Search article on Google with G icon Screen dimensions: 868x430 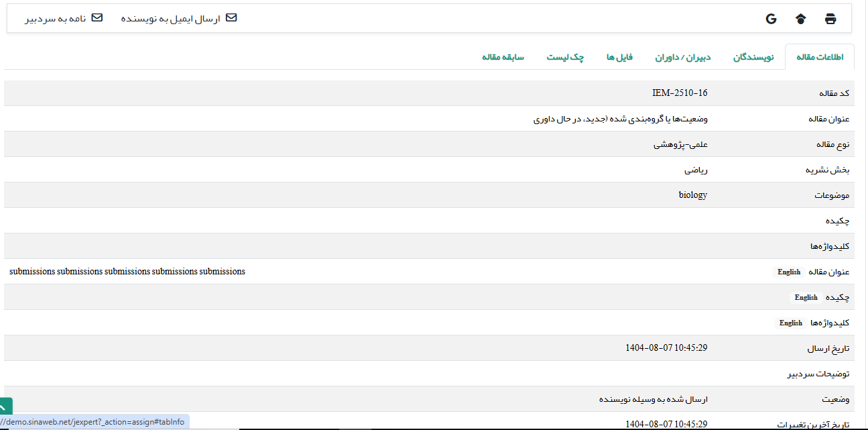771,19
